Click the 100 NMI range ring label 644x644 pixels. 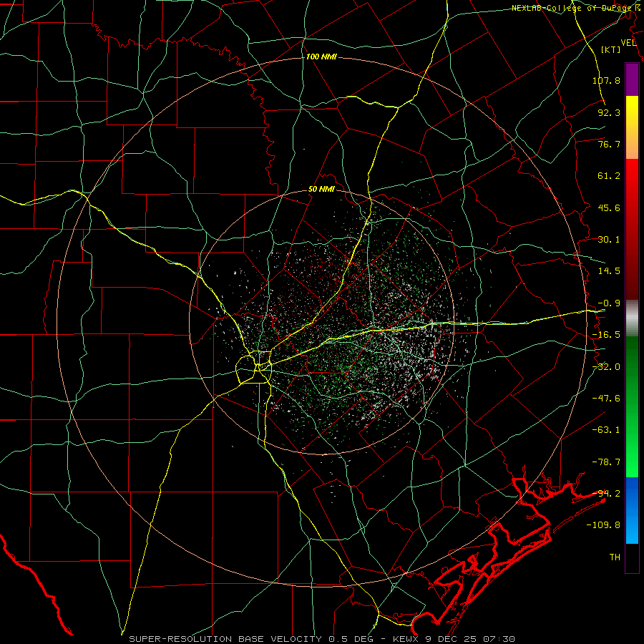click(321, 57)
